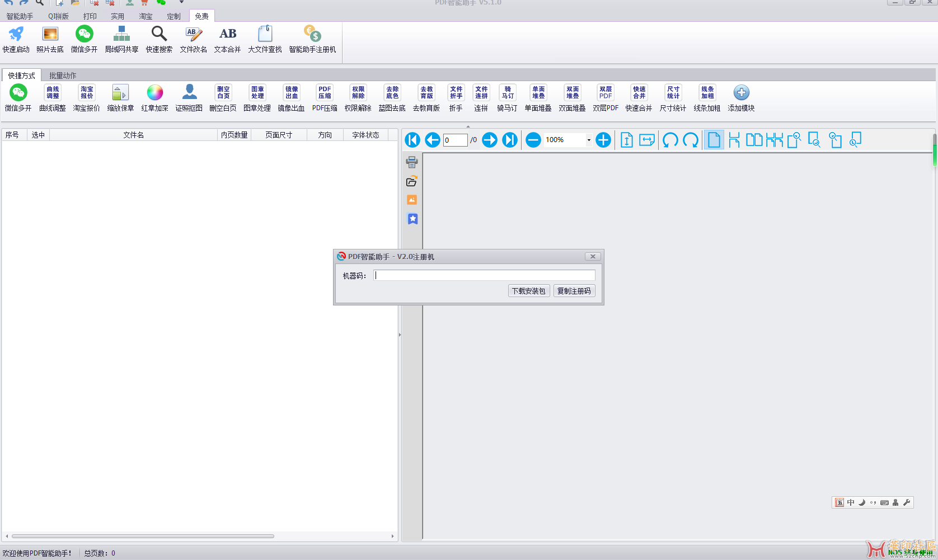
Task: Click the WeChat multi-open (微信多开) ribbon icon
Action: click(x=84, y=35)
